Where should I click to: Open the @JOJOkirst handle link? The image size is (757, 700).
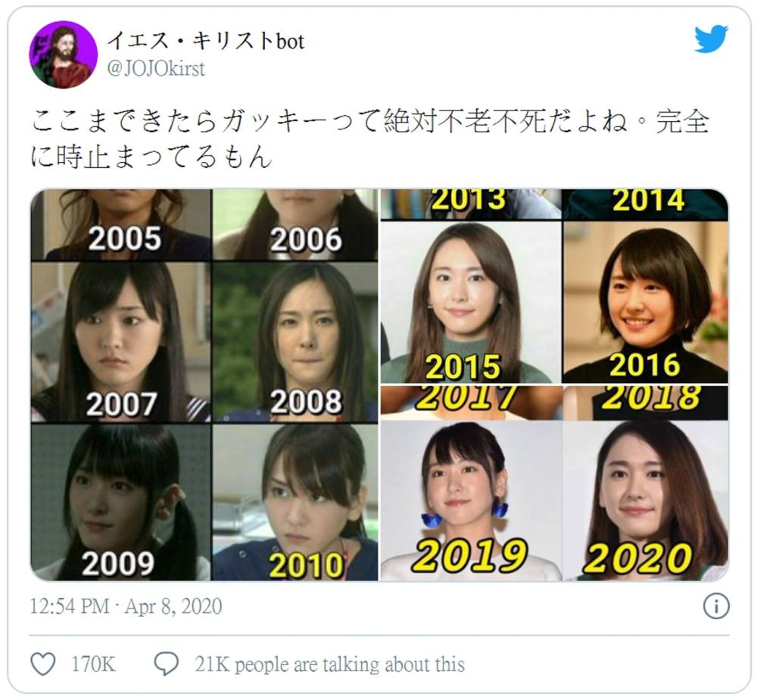click(156, 69)
